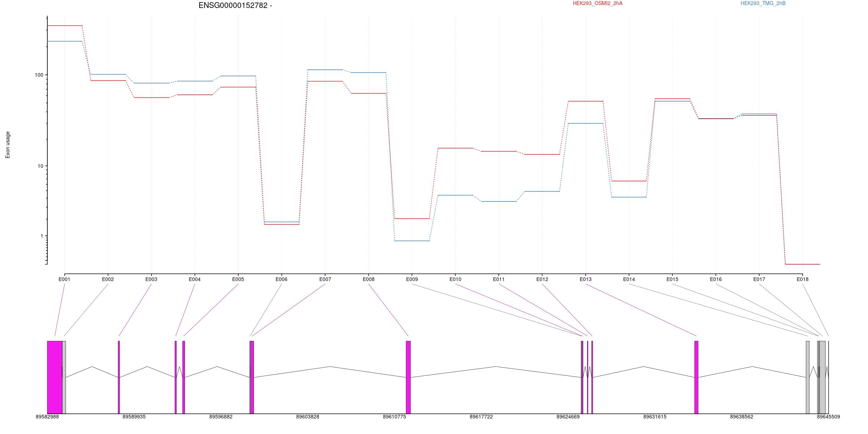This screenshot has height=434, width=868.
Task: Click the magenta exon block linked to E008
Action: pyautogui.click(x=408, y=377)
